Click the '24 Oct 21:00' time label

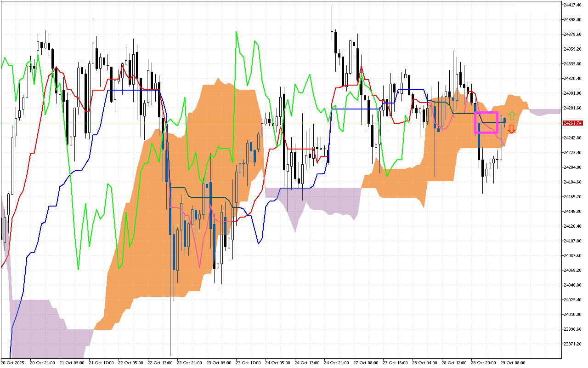(338, 363)
